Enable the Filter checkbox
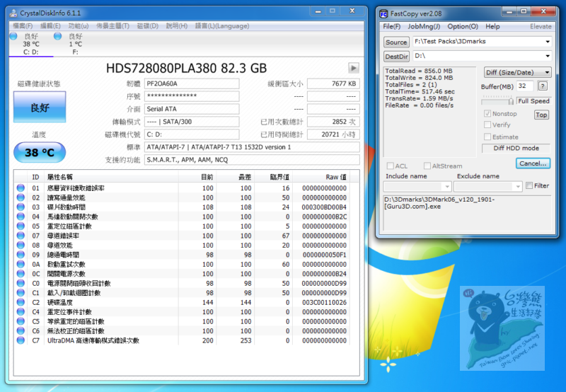This screenshot has width=566, height=392. point(529,185)
